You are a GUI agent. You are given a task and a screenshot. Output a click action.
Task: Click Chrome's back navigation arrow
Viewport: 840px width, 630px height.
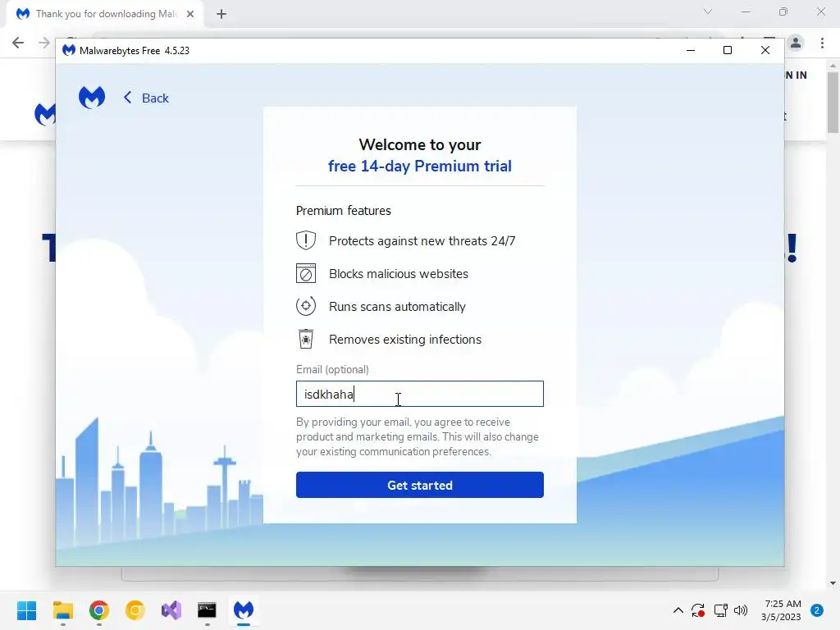[18, 43]
